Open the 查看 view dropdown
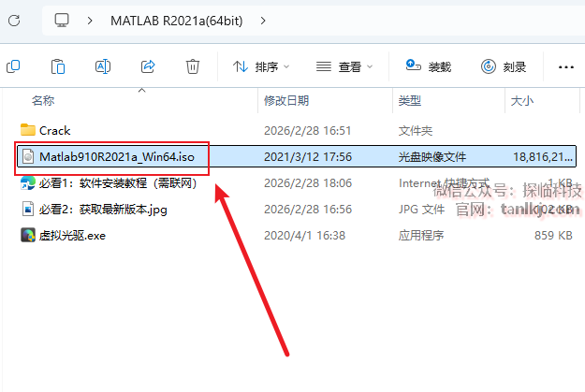 point(344,66)
